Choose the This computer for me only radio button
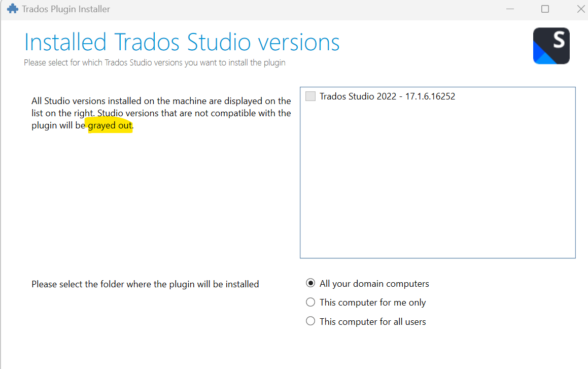This screenshot has height=369, width=588. [310, 303]
